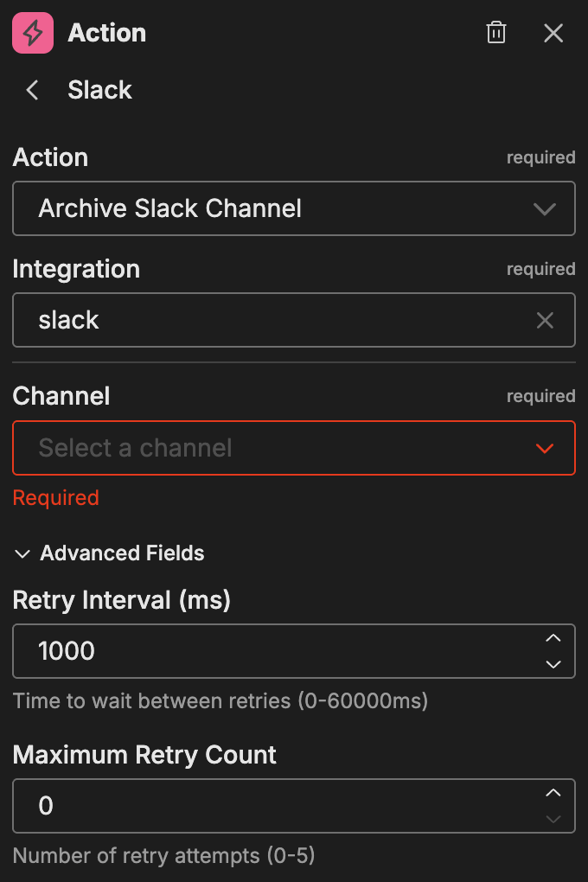Click the Channel dropdown chevron
The height and width of the screenshot is (882, 588).
tap(544, 448)
